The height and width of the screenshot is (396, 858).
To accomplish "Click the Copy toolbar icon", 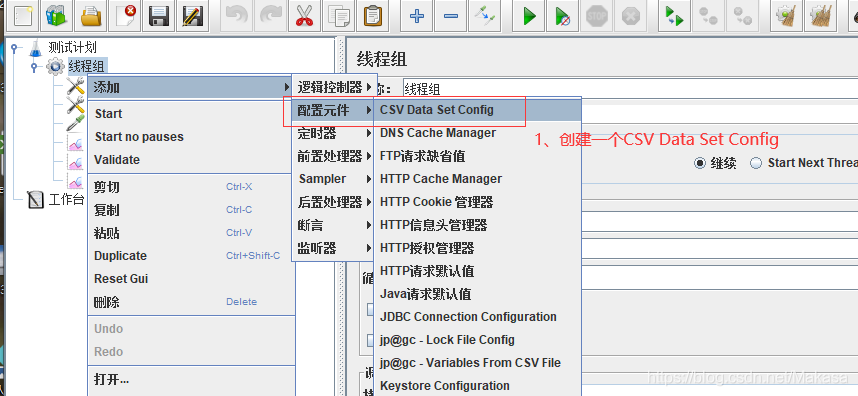I will 339,16.
